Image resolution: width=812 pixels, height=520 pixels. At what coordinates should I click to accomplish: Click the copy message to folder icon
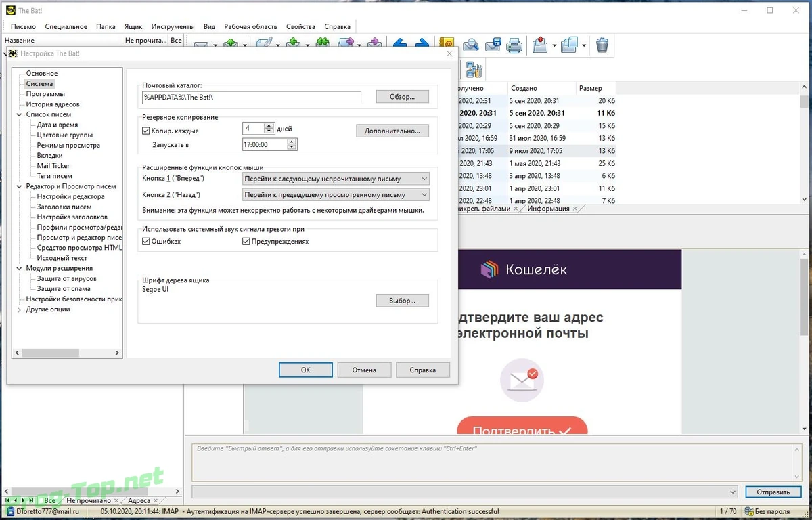coord(570,45)
